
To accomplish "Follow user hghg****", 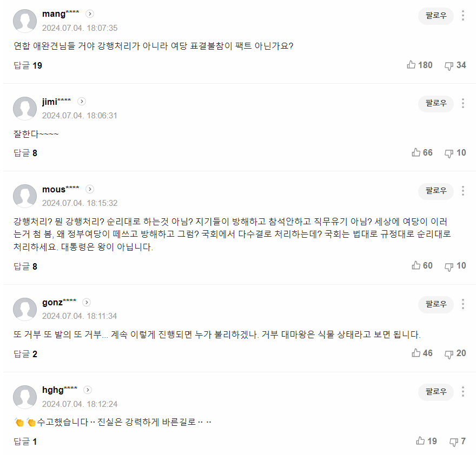I will click(x=436, y=392).
